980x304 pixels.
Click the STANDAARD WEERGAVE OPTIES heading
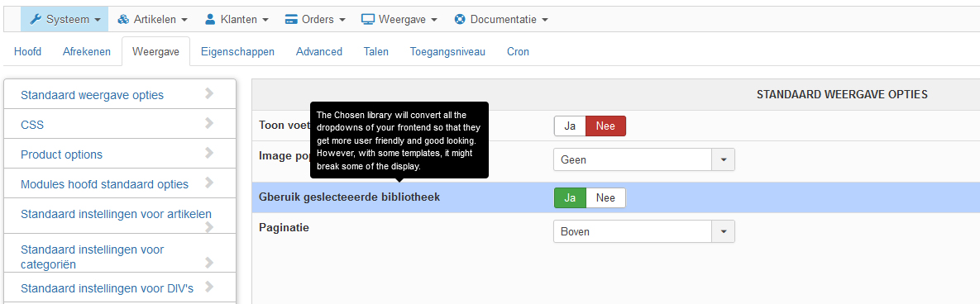(842, 94)
